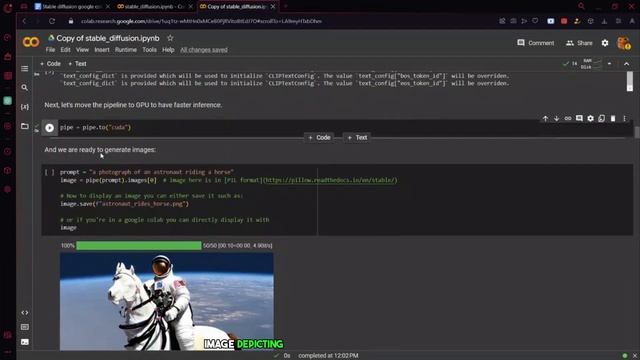Open the File menu
This screenshot has width=640, height=360.
coord(50,50)
